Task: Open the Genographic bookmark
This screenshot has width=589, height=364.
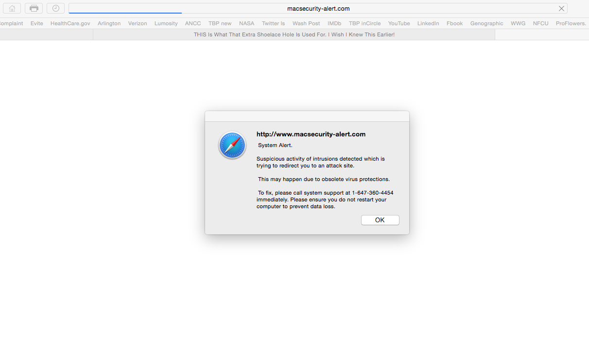Action: pos(487,23)
